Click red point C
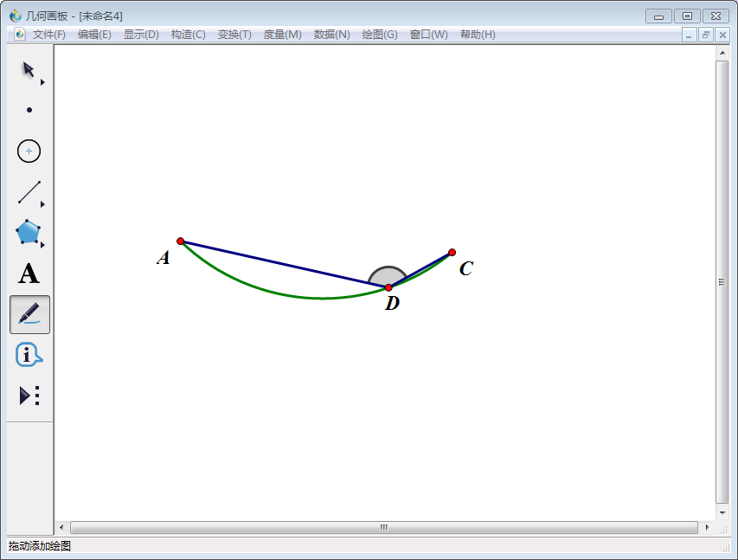The height and width of the screenshot is (560, 738). pyautogui.click(x=452, y=253)
